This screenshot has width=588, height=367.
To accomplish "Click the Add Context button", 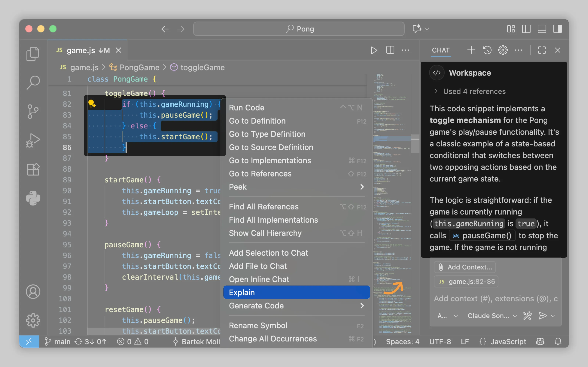I will point(465,267).
